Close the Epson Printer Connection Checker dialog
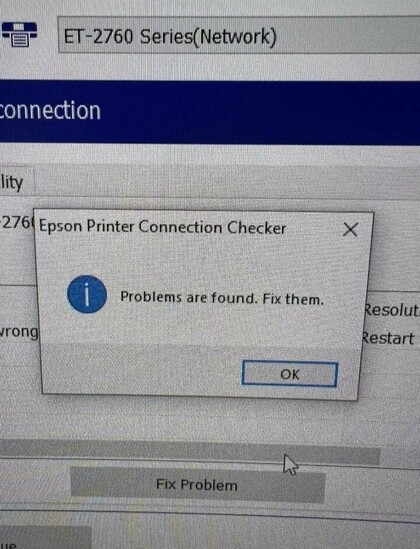The height and width of the screenshot is (549, 420). [350, 230]
